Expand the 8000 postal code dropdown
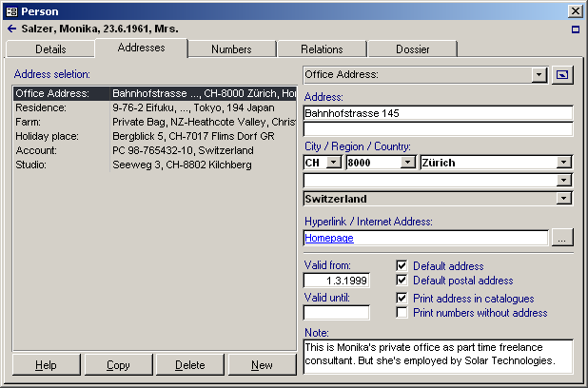The image size is (588, 388). click(408, 163)
